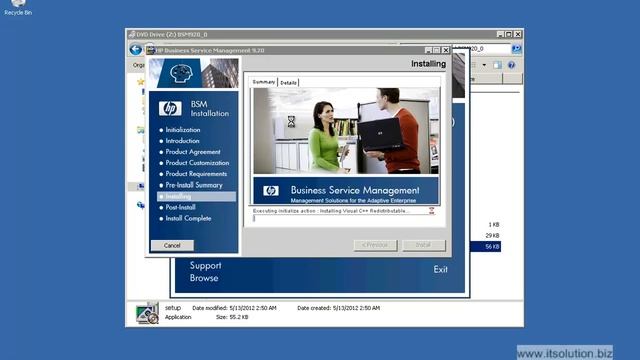Click the installer title bar icon
Viewport: 640px width, 360px height.
tap(151, 50)
